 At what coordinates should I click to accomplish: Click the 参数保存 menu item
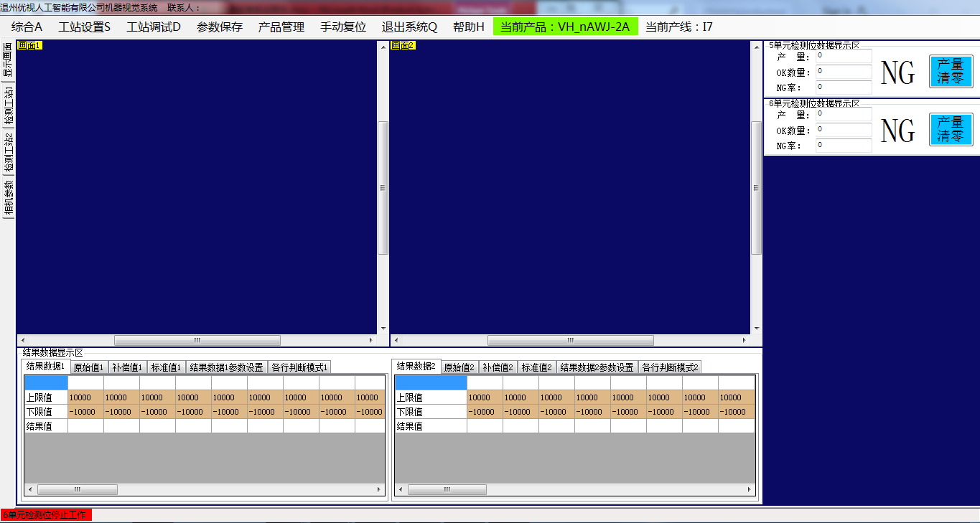(x=220, y=27)
